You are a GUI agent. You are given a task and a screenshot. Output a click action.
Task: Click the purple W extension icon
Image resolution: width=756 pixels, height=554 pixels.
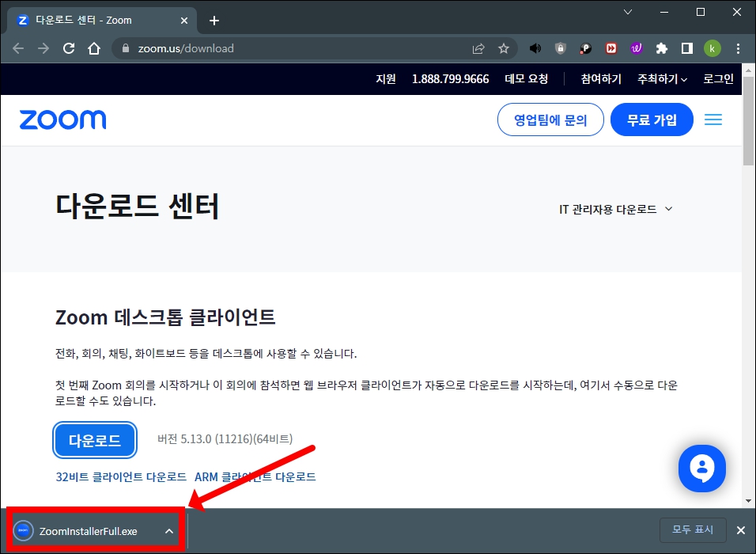(x=636, y=48)
